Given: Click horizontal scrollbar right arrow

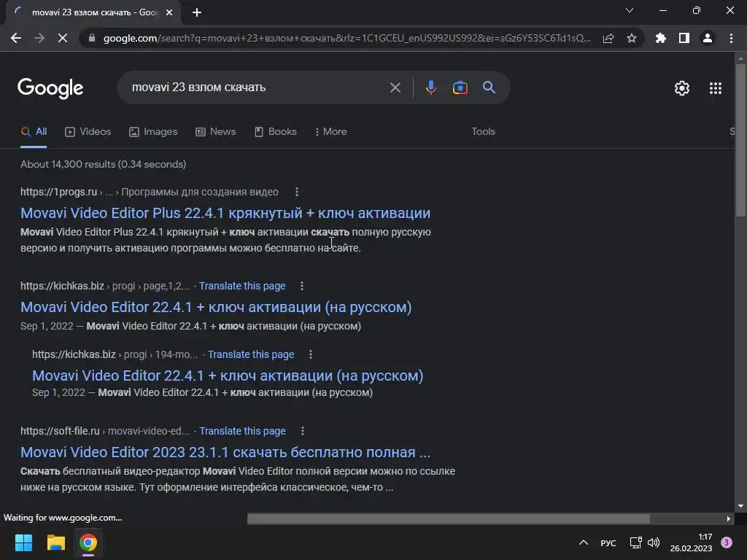Looking at the screenshot, I should point(729,518).
